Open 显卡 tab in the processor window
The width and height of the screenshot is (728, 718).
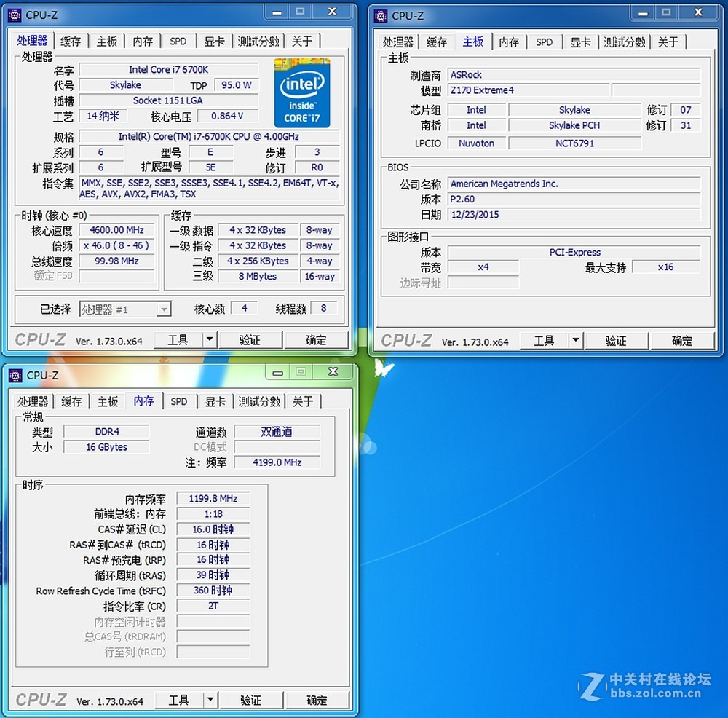215,42
